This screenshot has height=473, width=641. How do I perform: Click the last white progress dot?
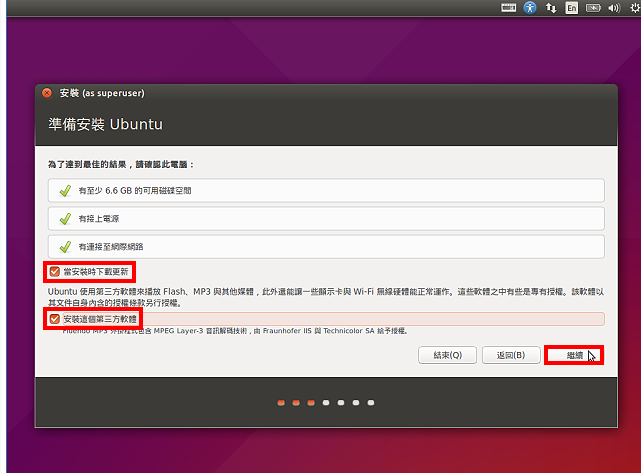tap(371, 403)
